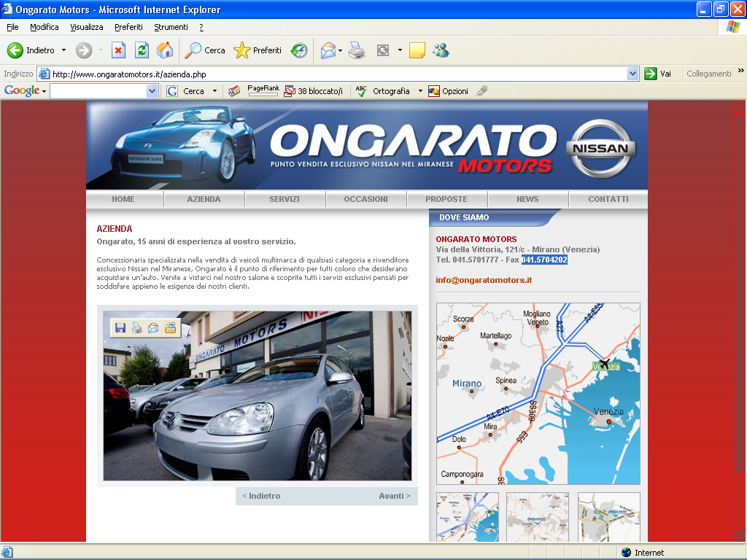The image size is (747, 560).
Task: Open My Pictures folder from image toolbar
Action: pyautogui.click(x=170, y=327)
